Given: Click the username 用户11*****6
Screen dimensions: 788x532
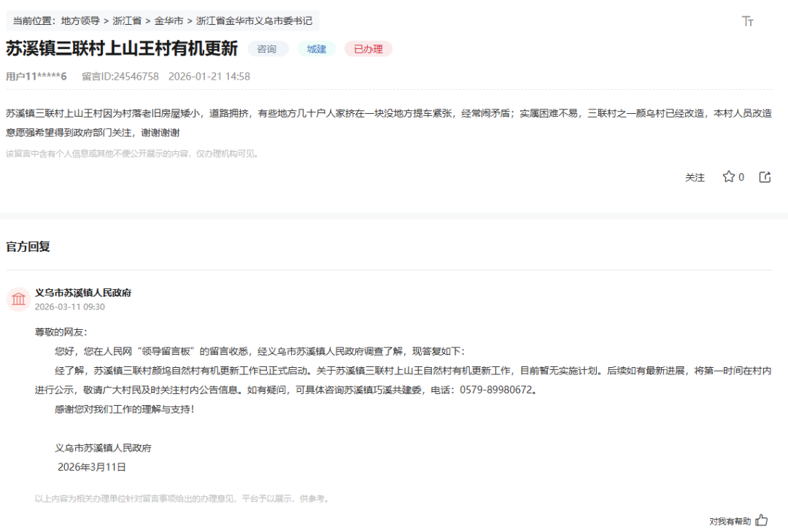Looking at the screenshot, I should click(x=36, y=77).
